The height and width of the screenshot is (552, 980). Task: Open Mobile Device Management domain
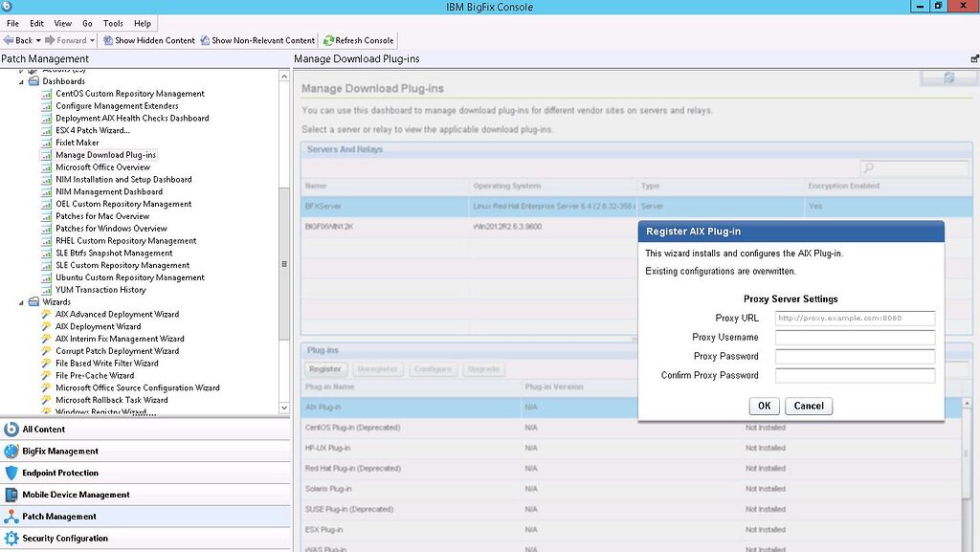pos(76,496)
